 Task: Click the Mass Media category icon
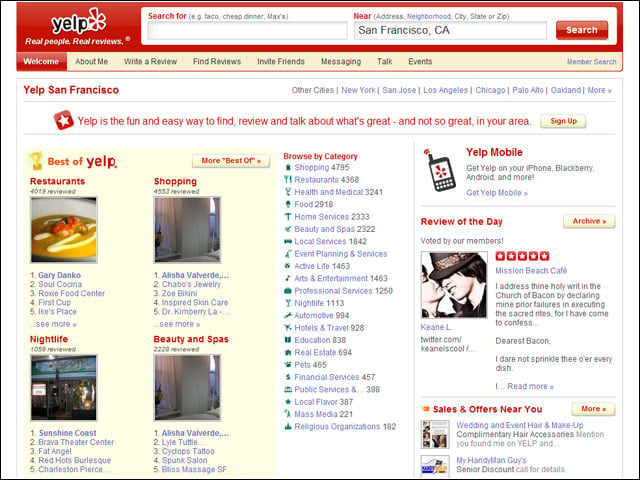click(x=288, y=414)
